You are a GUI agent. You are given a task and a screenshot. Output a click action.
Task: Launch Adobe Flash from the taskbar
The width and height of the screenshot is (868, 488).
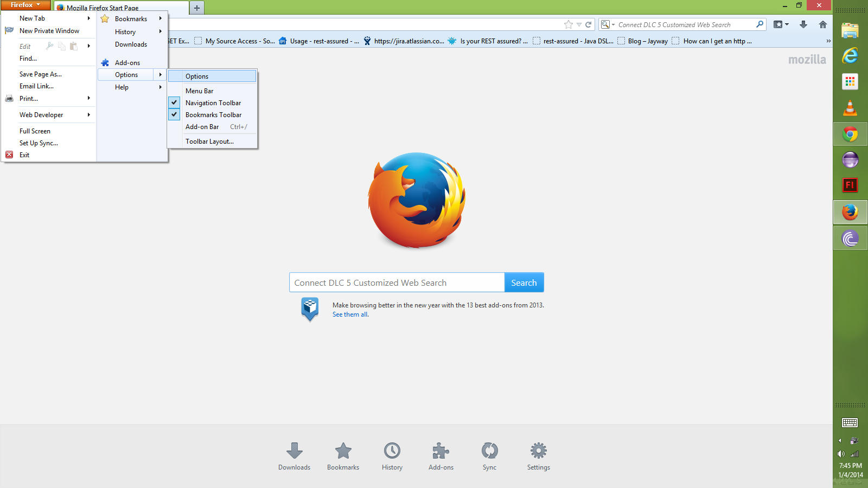tap(850, 185)
